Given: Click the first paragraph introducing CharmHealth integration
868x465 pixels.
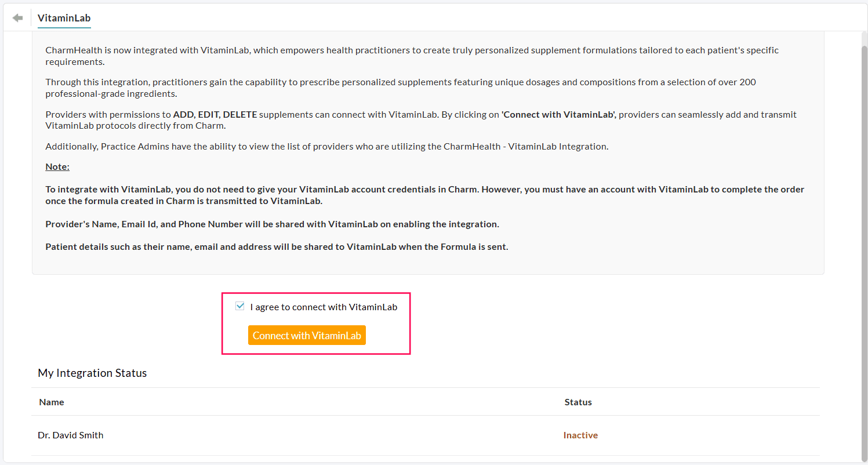Looking at the screenshot, I should tap(412, 56).
